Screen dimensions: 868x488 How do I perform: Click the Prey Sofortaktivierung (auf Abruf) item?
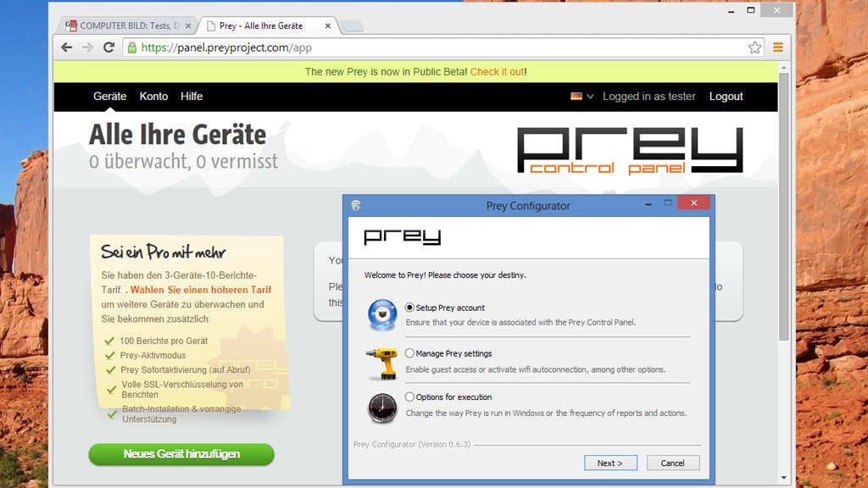(x=186, y=369)
